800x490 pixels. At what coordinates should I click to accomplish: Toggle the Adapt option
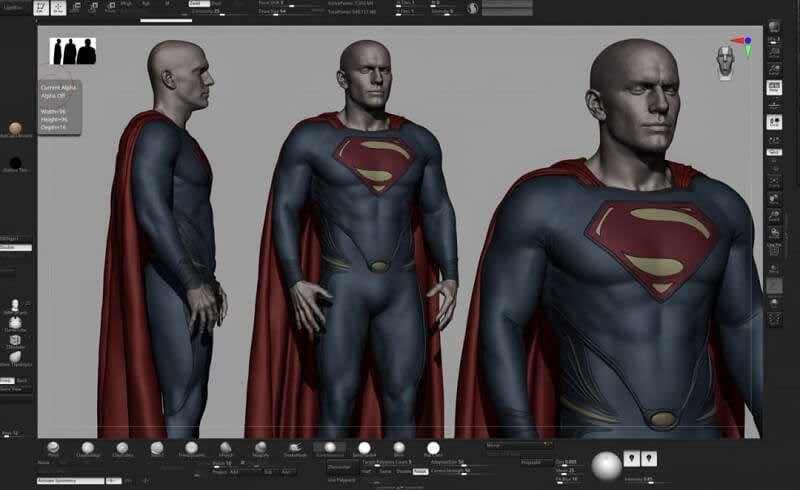[x=420, y=472]
